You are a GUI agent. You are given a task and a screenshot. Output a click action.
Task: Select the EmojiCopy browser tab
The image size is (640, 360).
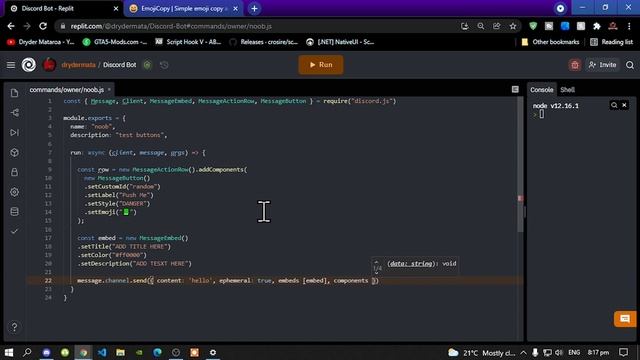183,9
